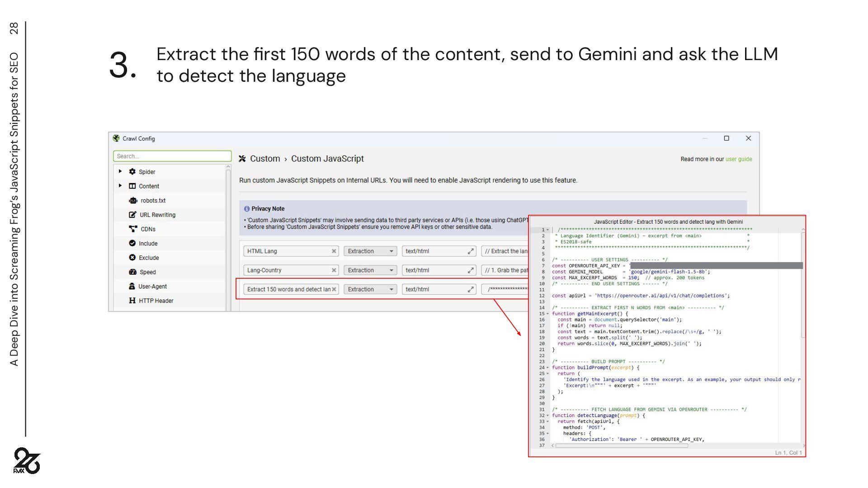Click the JavaScript editor horizontal scrollbar

622,446
